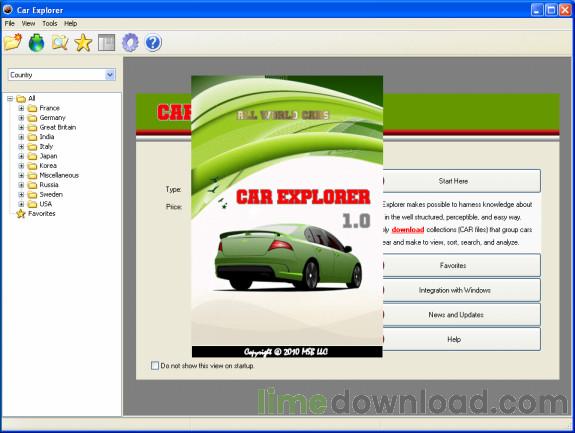The image size is (575, 433).
Task: Click the open folder toolbar icon
Action: [x=13, y=42]
